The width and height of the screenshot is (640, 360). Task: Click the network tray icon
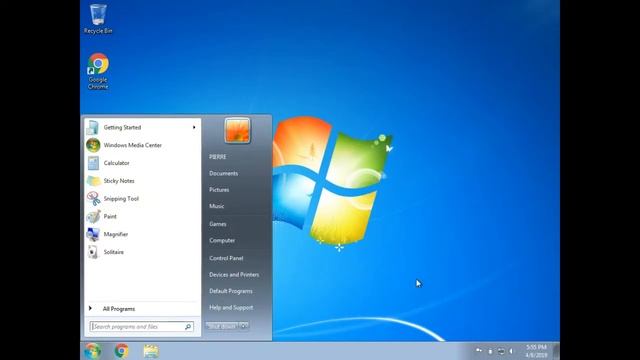pos(501,351)
